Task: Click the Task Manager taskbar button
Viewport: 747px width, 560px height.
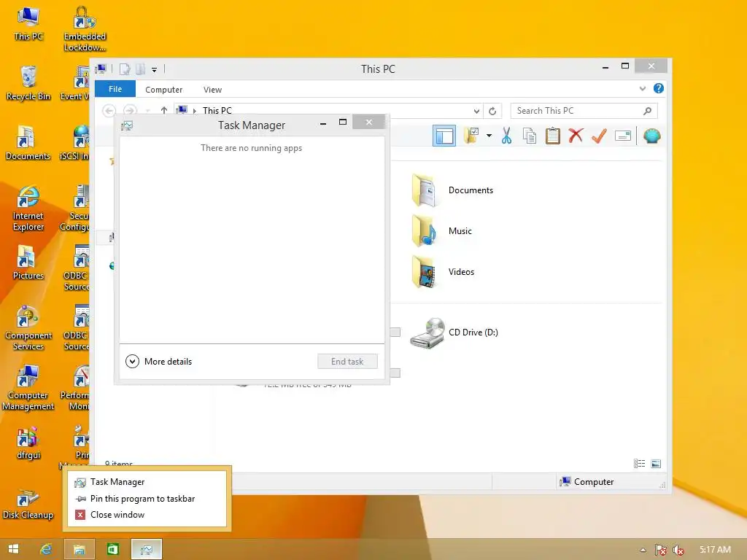Action: click(x=147, y=549)
